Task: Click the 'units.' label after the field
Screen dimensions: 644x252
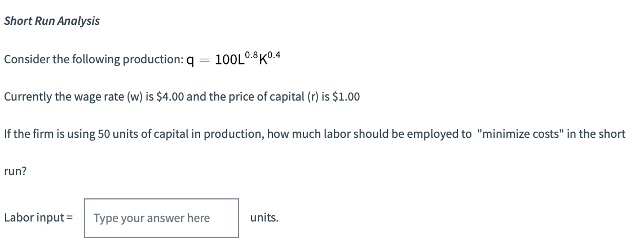Action: [264, 218]
